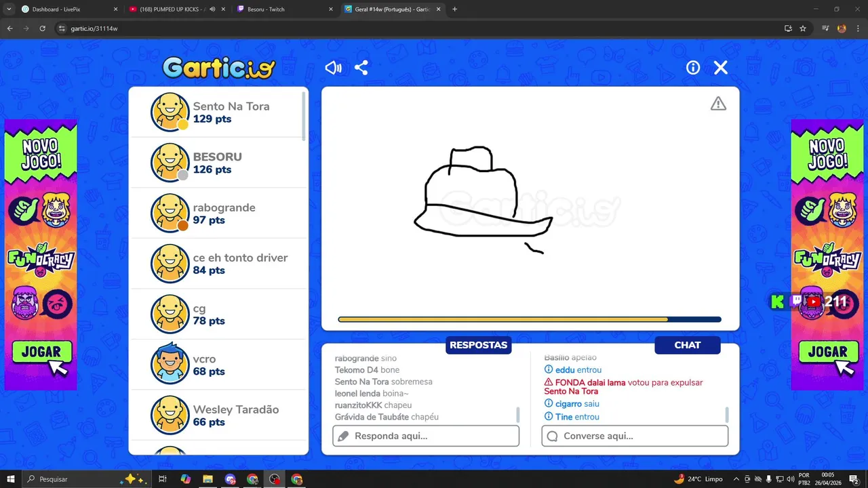
Task: Click vcro's blue-haired avatar
Action: [x=170, y=365]
